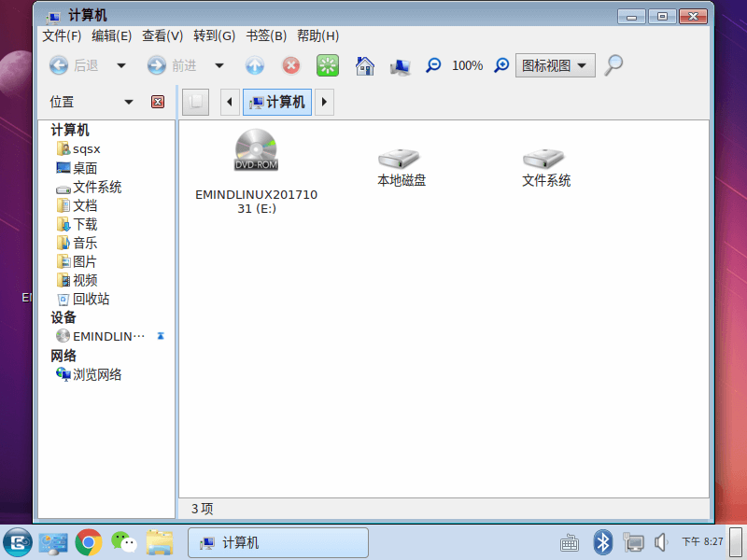Image resolution: width=747 pixels, height=560 pixels.
Task: Go up to the parent folder
Action: 255,65
